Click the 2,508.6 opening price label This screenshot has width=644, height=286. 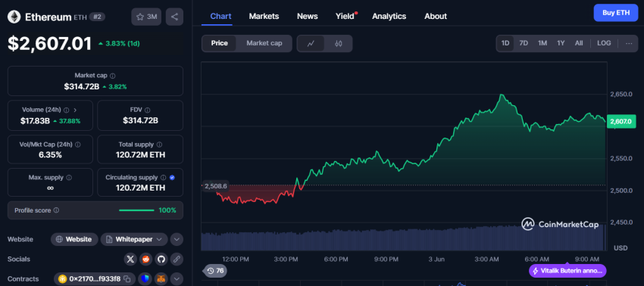tap(215, 186)
